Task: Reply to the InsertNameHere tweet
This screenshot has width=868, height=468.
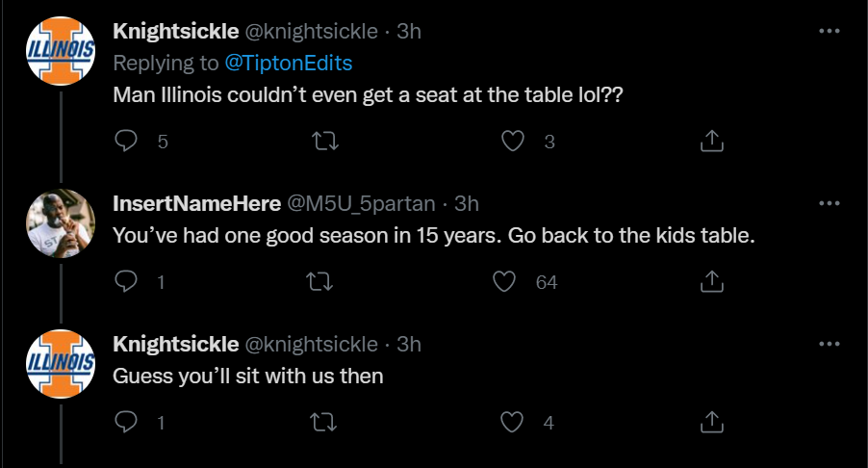Action: [x=127, y=281]
